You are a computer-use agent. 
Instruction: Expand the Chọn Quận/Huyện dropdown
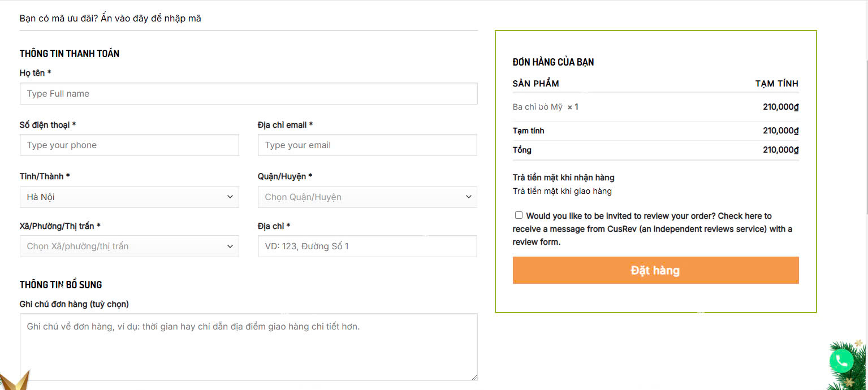pyautogui.click(x=367, y=197)
